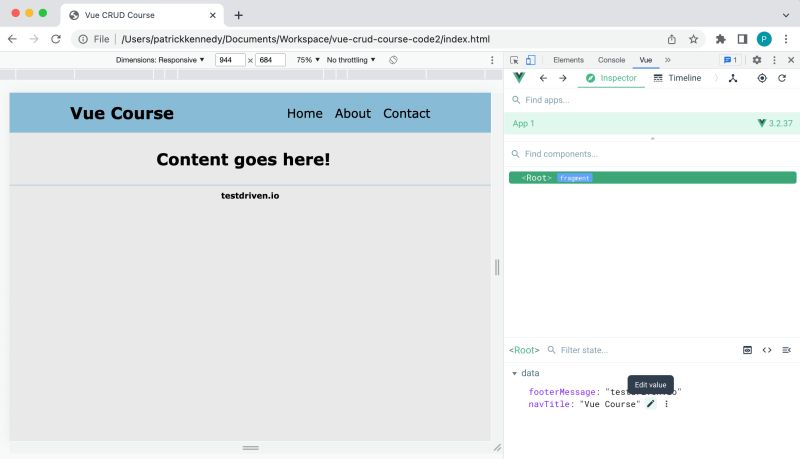
Task: Click the rotate viewport icon
Action: click(x=393, y=60)
